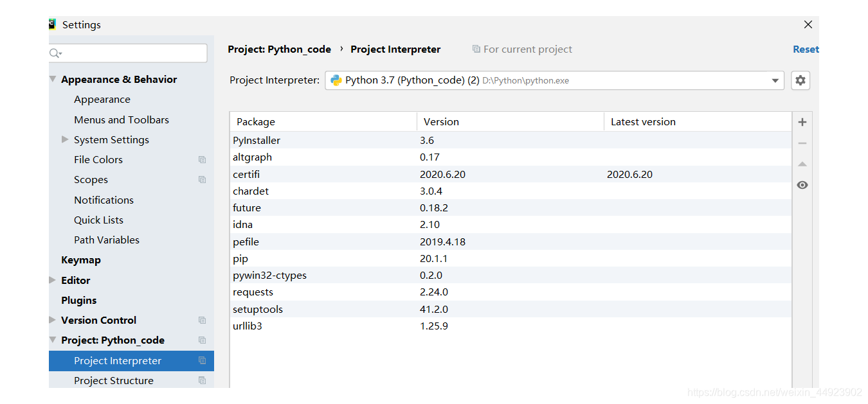Uninstall selected package with the minus icon
This screenshot has width=868, height=404.
point(802,143)
